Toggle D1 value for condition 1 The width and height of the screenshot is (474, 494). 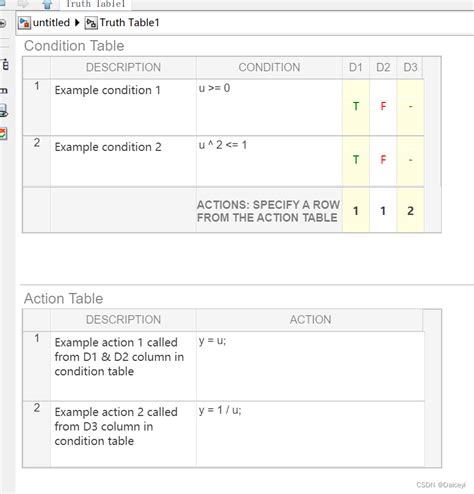point(356,107)
